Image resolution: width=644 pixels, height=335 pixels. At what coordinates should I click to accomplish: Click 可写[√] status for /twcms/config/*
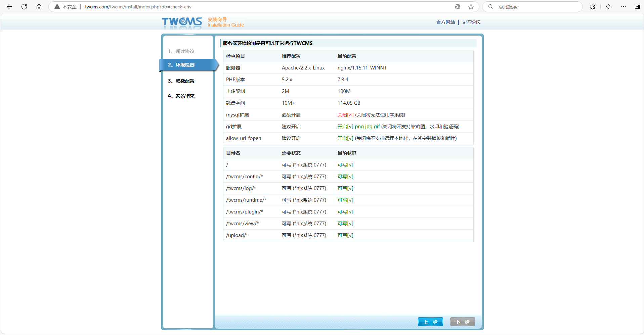(346, 177)
